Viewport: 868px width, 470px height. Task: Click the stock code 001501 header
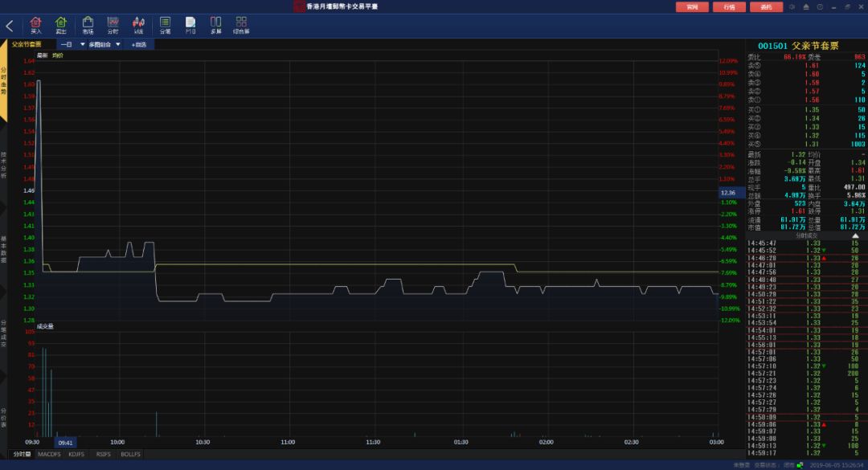pos(772,46)
